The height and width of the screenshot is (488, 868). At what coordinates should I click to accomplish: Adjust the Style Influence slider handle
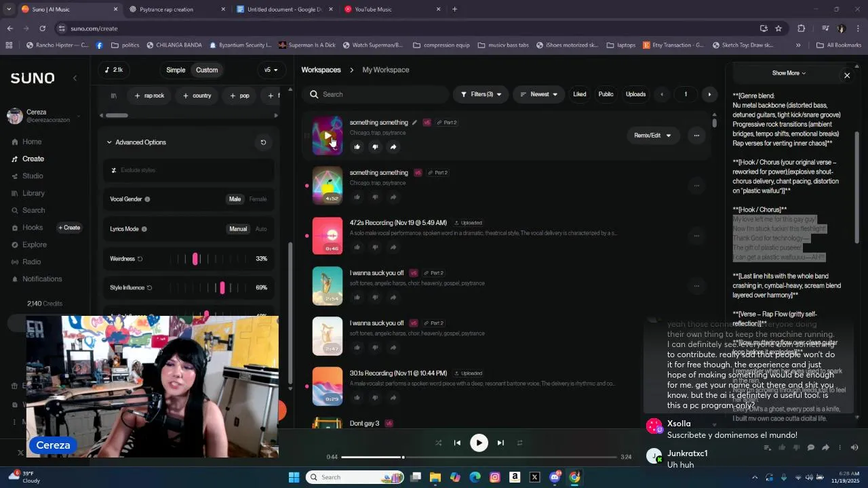(222, 288)
